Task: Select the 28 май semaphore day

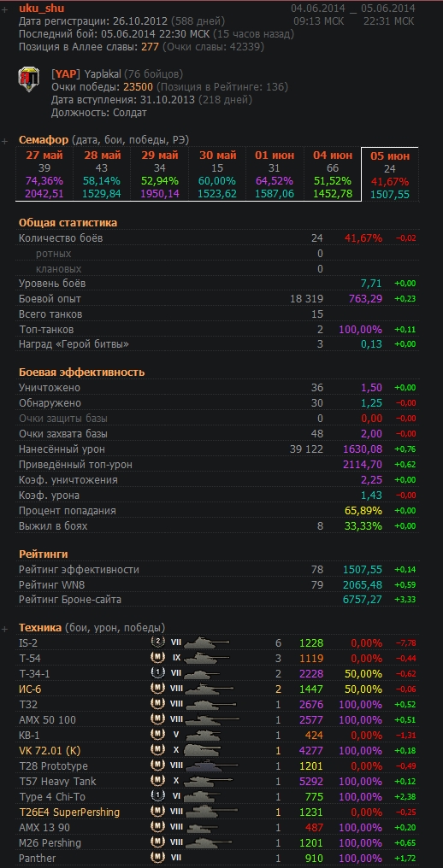Action: coord(103,174)
